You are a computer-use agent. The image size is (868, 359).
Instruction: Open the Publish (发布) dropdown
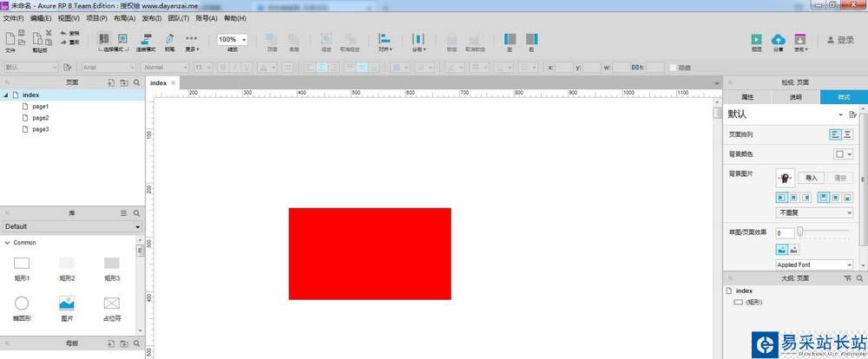[x=800, y=42]
